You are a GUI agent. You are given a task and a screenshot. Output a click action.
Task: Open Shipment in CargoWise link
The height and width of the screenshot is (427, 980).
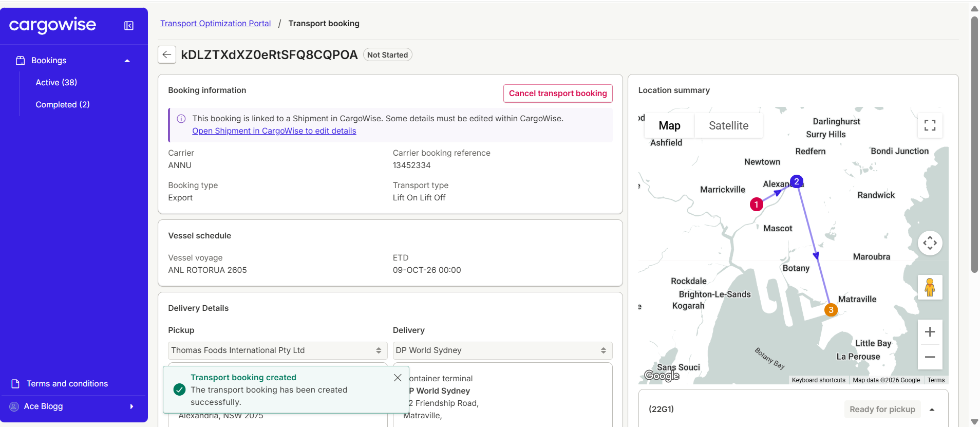[274, 131]
